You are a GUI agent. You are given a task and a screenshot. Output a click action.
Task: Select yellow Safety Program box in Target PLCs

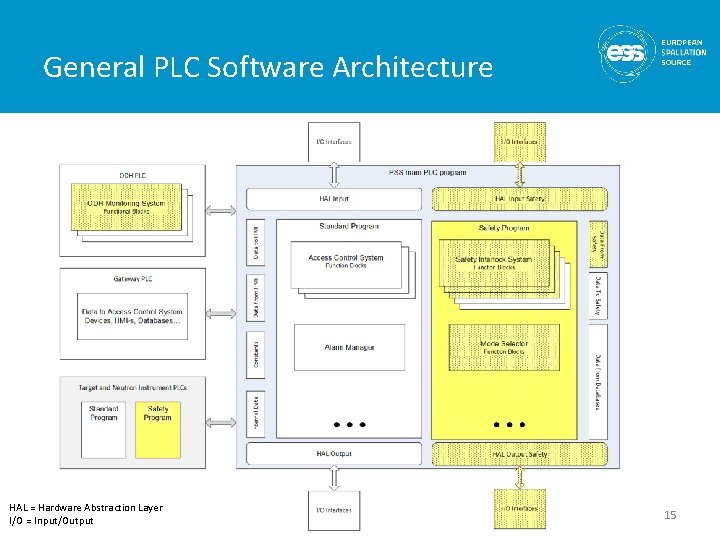point(158,430)
